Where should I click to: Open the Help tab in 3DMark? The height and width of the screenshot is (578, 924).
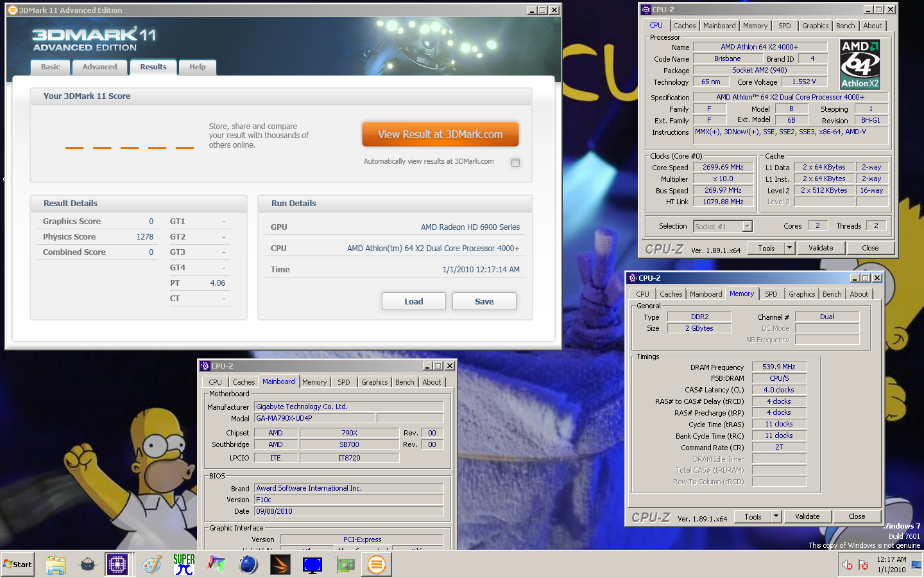pyautogui.click(x=198, y=67)
